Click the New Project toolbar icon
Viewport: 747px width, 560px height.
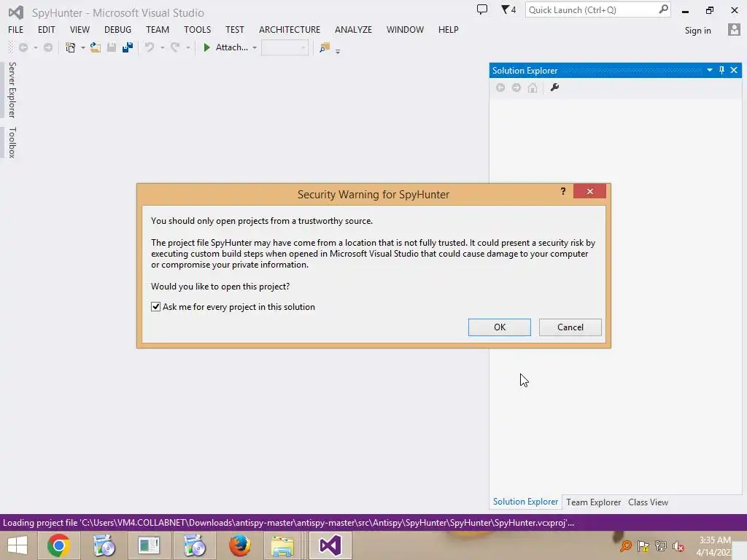click(x=71, y=47)
